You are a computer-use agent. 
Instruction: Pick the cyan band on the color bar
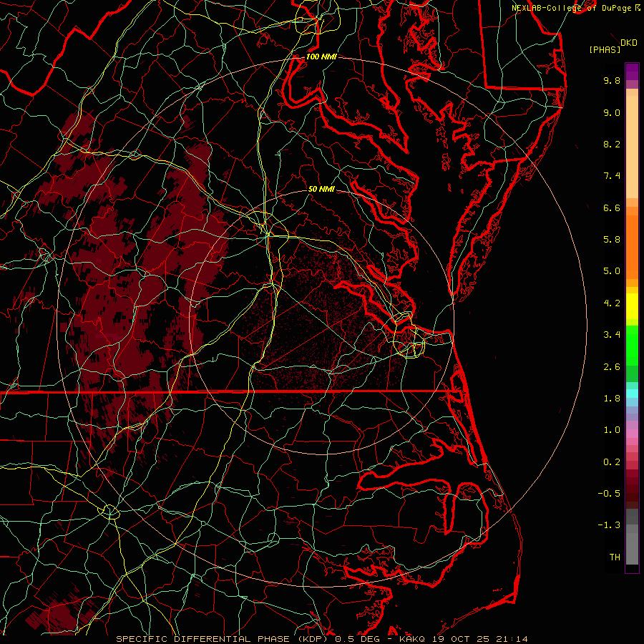click(x=632, y=394)
